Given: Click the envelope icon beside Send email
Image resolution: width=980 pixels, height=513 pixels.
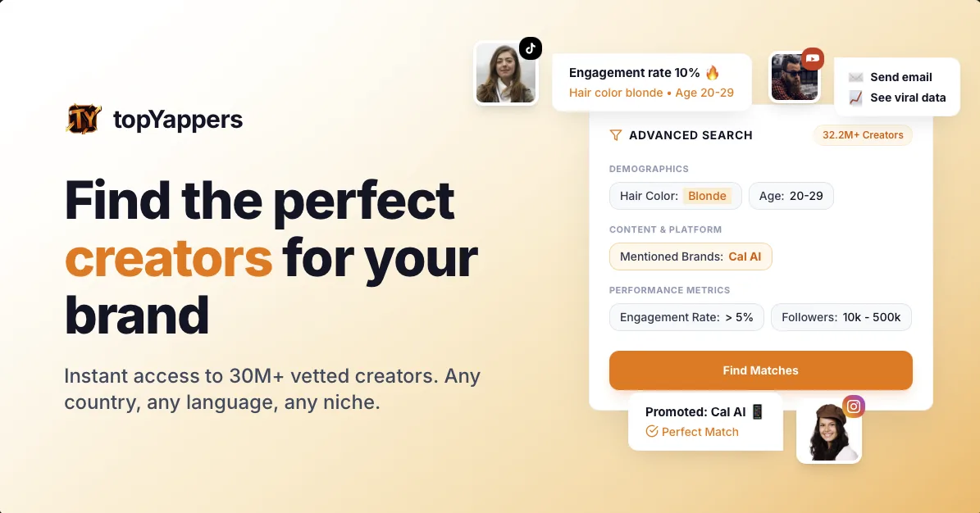Looking at the screenshot, I should 855,77.
